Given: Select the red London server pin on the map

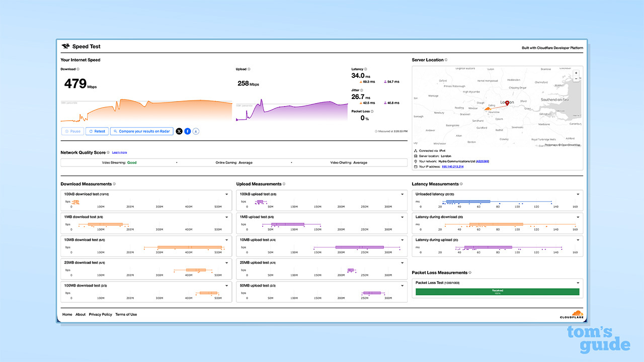Looking at the screenshot, I should coord(508,104).
